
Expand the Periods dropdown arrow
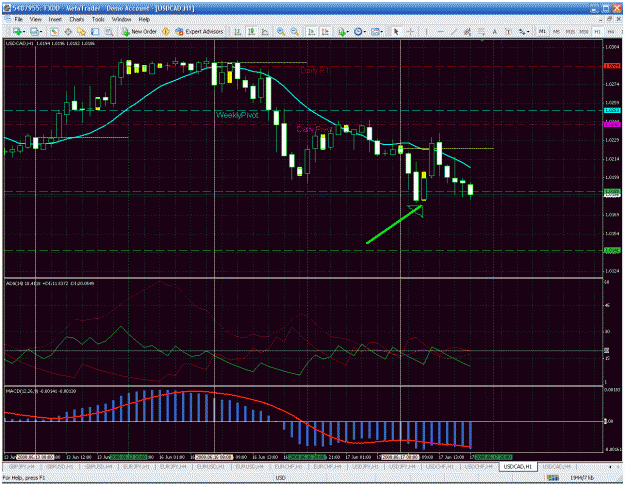tap(365, 31)
